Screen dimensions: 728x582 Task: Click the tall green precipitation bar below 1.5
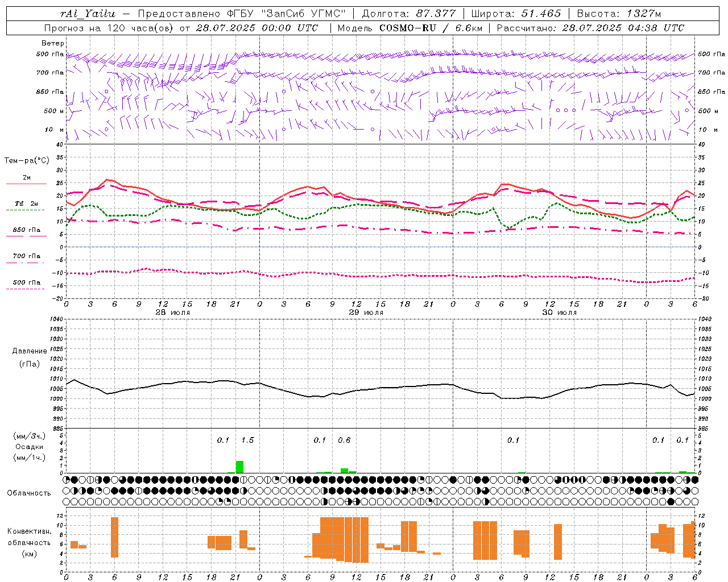[239, 467]
